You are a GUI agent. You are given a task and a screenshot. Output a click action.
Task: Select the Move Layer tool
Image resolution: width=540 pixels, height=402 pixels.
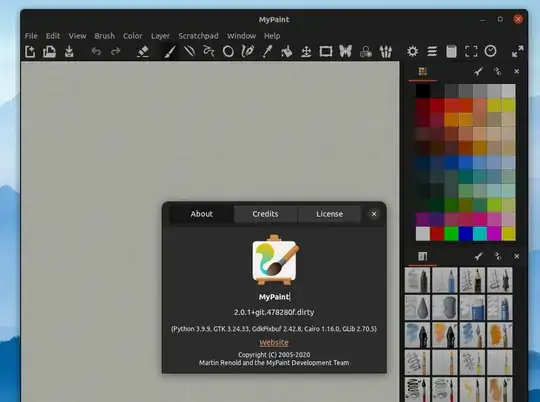click(306, 52)
